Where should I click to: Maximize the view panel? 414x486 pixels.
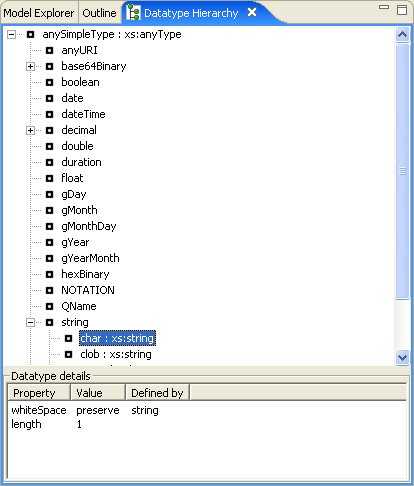point(402,10)
